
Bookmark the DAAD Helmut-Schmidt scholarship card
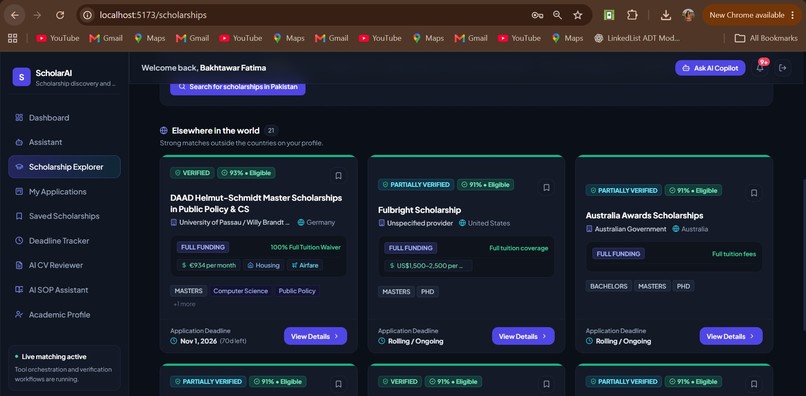coord(338,175)
